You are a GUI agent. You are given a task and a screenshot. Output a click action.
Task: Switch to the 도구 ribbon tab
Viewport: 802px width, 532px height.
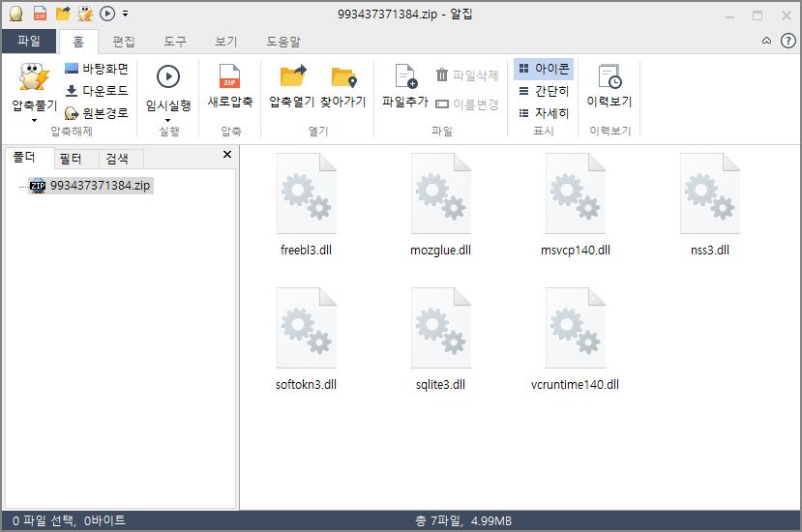click(x=175, y=42)
